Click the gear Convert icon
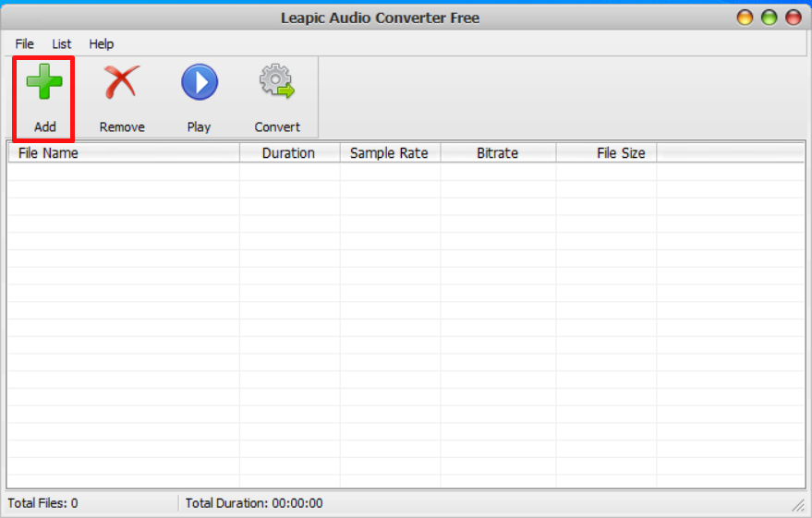This screenshot has height=518, width=812. click(x=277, y=81)
